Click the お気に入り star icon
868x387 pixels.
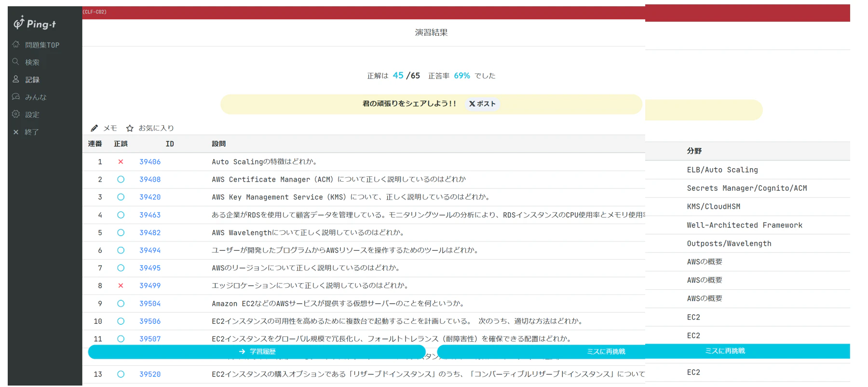pyautogui.click(x=130, y=128)
